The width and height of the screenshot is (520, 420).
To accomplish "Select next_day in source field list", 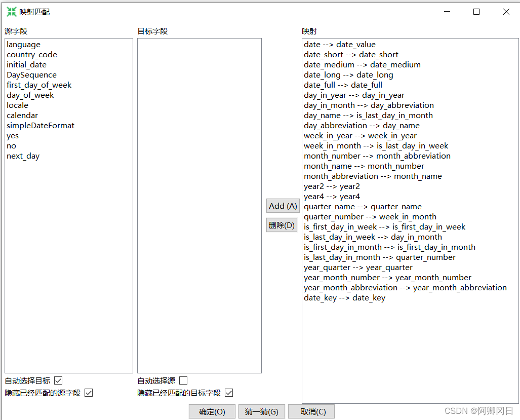I will (23, 156).
